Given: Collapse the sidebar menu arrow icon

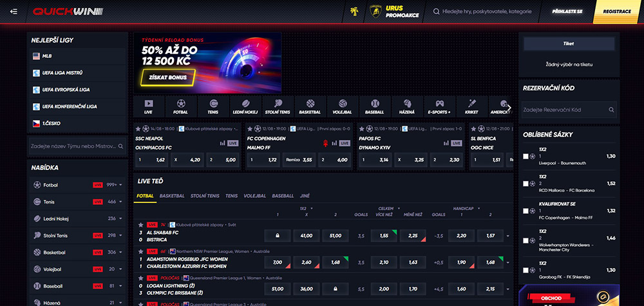Looking at the screenshot, I should coord(14,12).
